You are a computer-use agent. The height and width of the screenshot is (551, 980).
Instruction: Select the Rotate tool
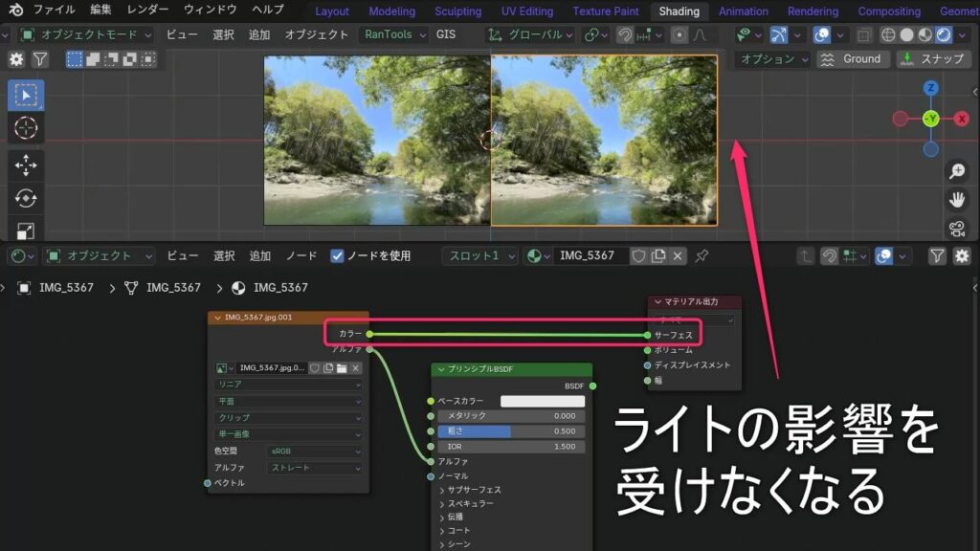26,198
